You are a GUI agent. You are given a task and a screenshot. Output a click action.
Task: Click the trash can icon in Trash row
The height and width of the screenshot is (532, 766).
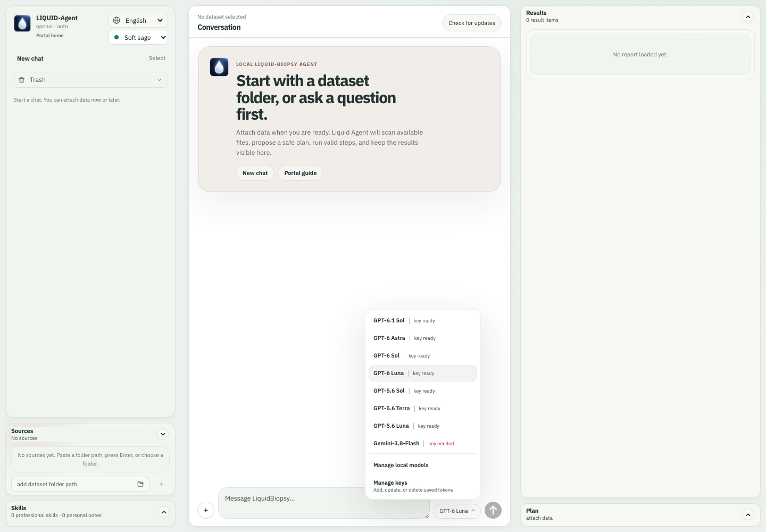click(22, 80)
